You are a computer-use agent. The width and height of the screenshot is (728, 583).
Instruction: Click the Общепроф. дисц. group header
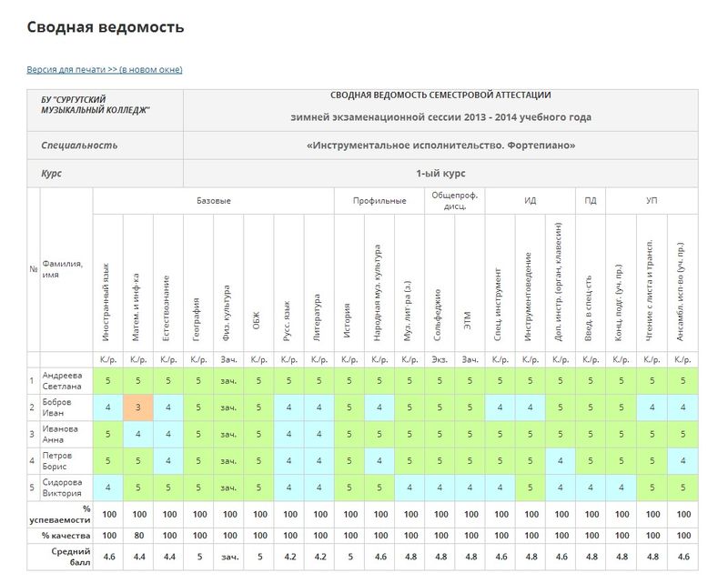pos(454,201)
